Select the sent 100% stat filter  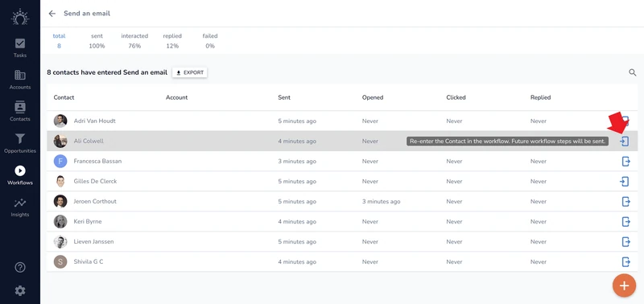click(97, 41)
